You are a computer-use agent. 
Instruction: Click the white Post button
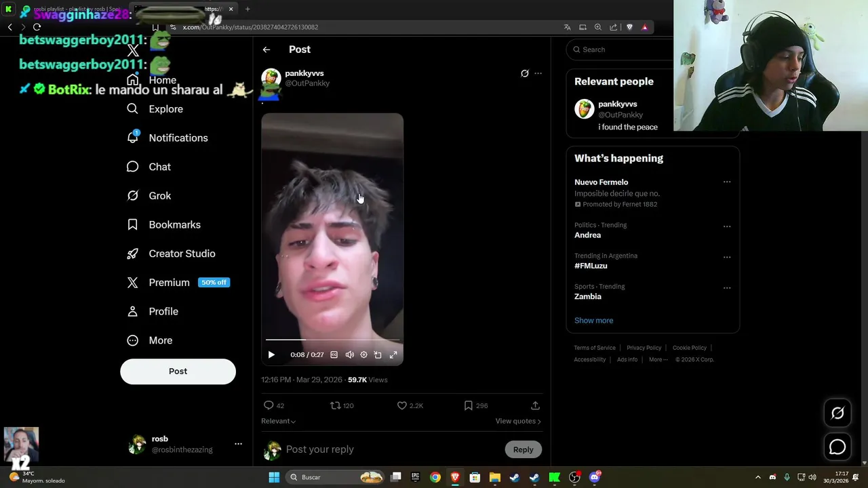178,371
